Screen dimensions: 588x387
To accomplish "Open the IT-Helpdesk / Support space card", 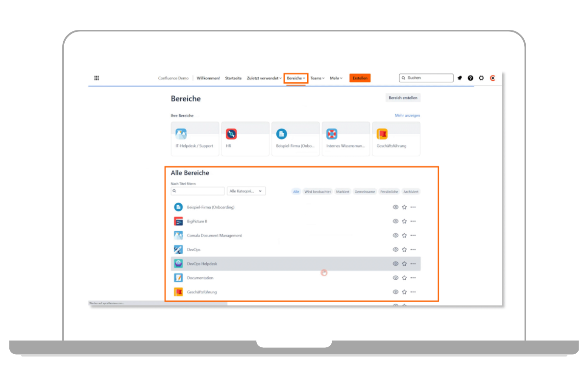I will coord(195,139).
